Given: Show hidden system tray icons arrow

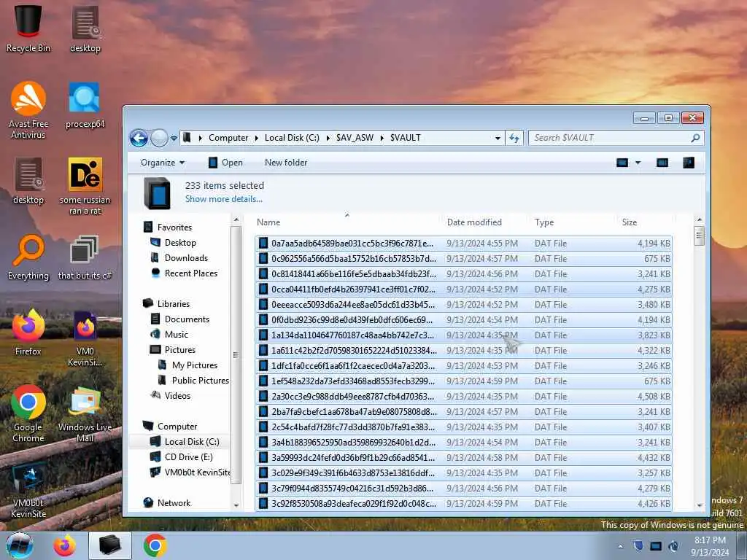Looking at the screenshot, I should click(x=620, y=547).
